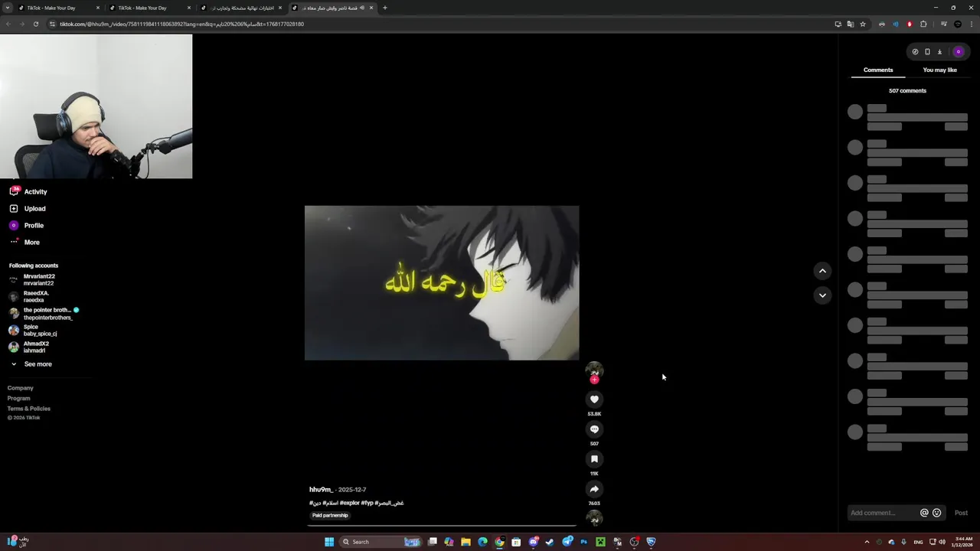Switch to the third tab with Arabic title
The height and width of the screenshot is (551, 980).
click(241, 8)
